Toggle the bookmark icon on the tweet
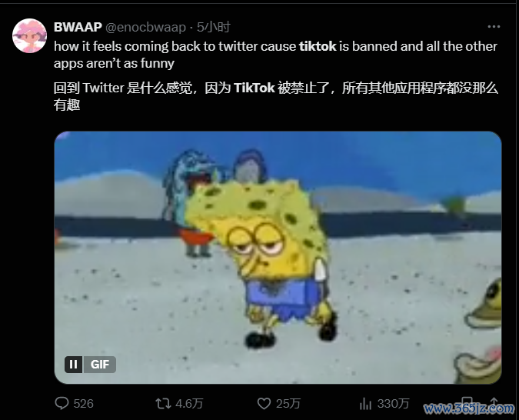519x420 pixels. [467, 402]
